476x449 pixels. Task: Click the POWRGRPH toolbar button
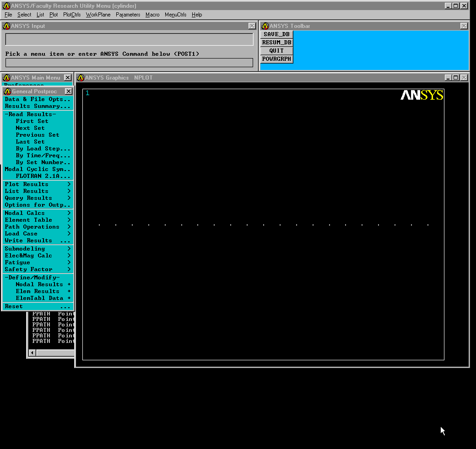(276, 59)
